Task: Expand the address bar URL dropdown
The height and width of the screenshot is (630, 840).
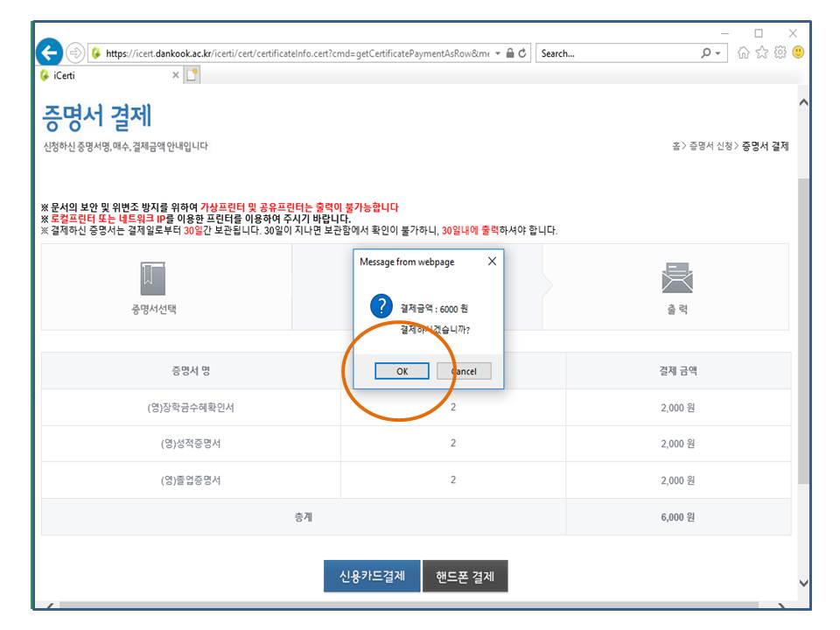Action: (x=498, y=53)
